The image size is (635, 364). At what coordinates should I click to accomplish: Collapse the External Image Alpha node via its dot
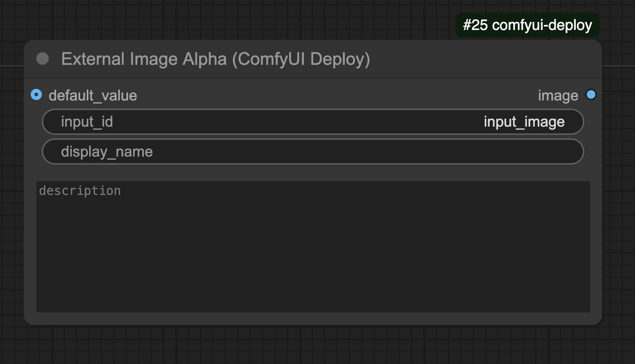[42, 59]
